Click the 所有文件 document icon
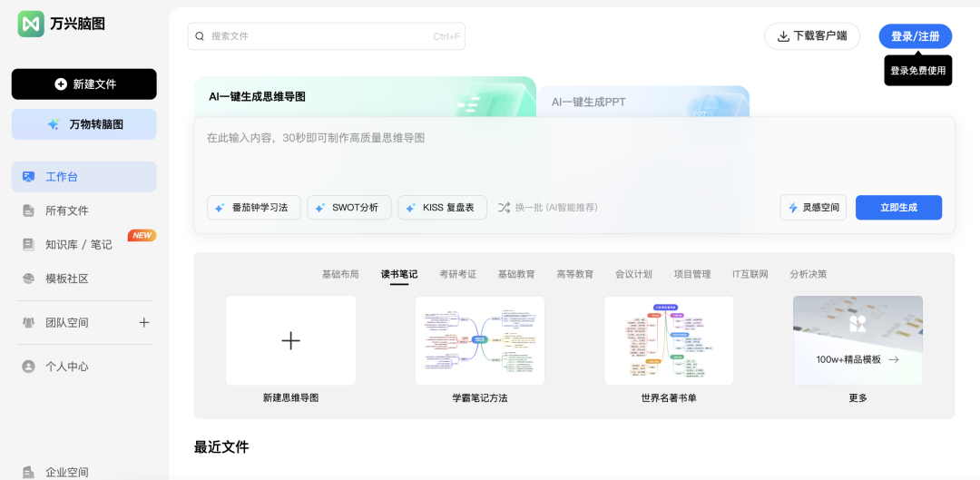This screenshot has height=480, width=980. click(28, 211)
